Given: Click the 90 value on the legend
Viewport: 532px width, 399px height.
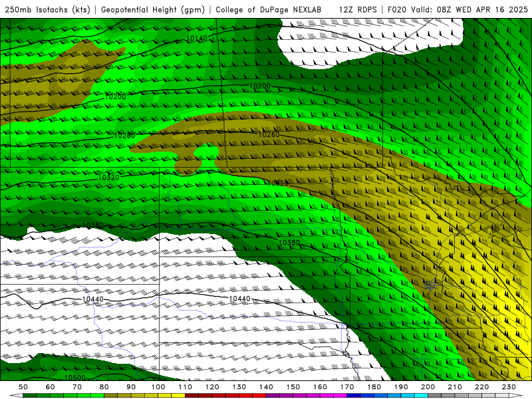Looking at the screenshot, I should click(131, 387).
